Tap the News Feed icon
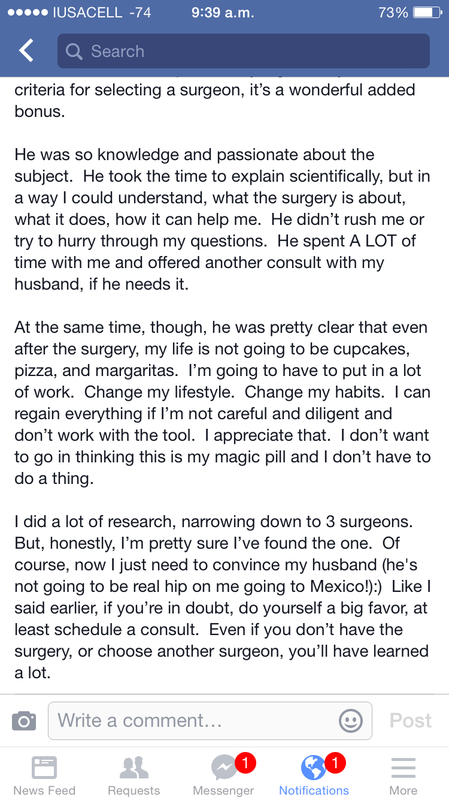Screen dimensions: 449x800 pyautogui.click(x=44, y=767)
